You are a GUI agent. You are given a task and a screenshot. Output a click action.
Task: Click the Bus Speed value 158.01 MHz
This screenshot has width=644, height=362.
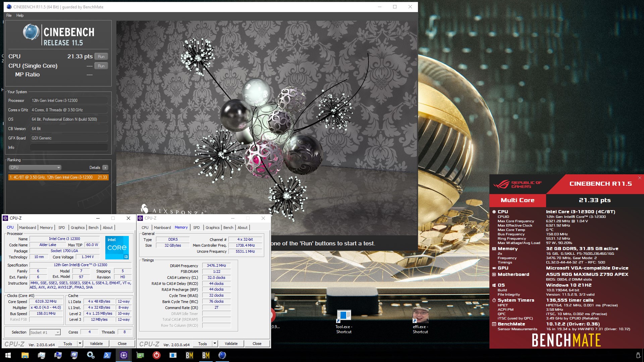point(46,314)
